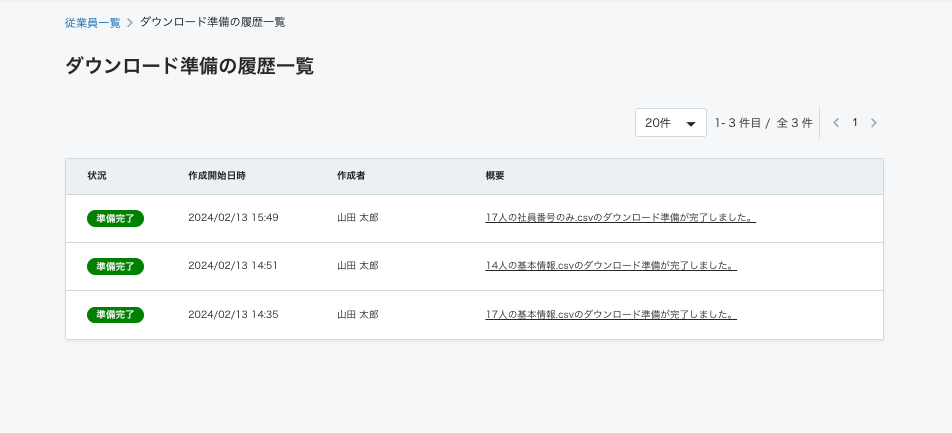Click the 作成開始日時 column header
The image size is (952, 433).
coord(217,176)
